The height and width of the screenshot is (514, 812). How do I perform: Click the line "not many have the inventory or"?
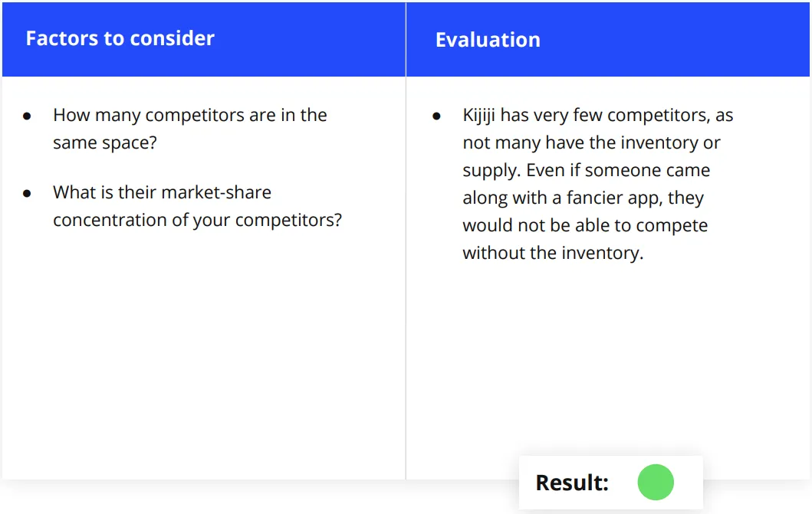pyautogui.click(x=591, y=142)
